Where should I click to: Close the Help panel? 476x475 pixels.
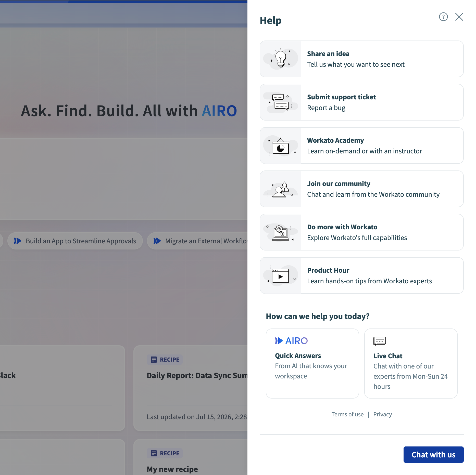click(459, 17)
